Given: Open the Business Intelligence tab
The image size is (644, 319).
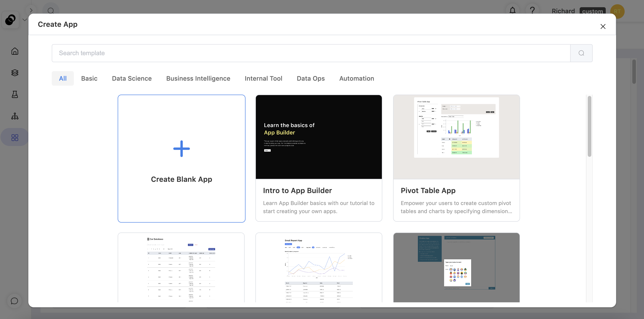Looking at the screenshot, I should click(x=198, y=78).
